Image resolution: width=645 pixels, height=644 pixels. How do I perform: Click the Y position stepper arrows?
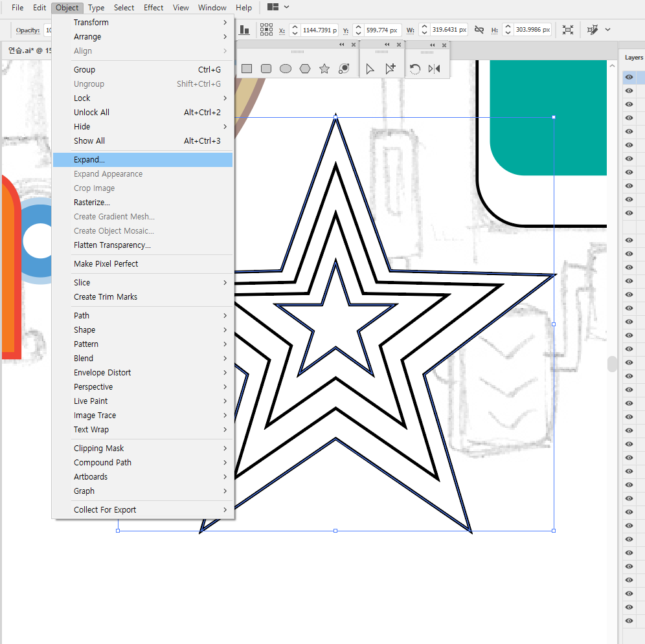pyautogui.click(x=358, y=30)
